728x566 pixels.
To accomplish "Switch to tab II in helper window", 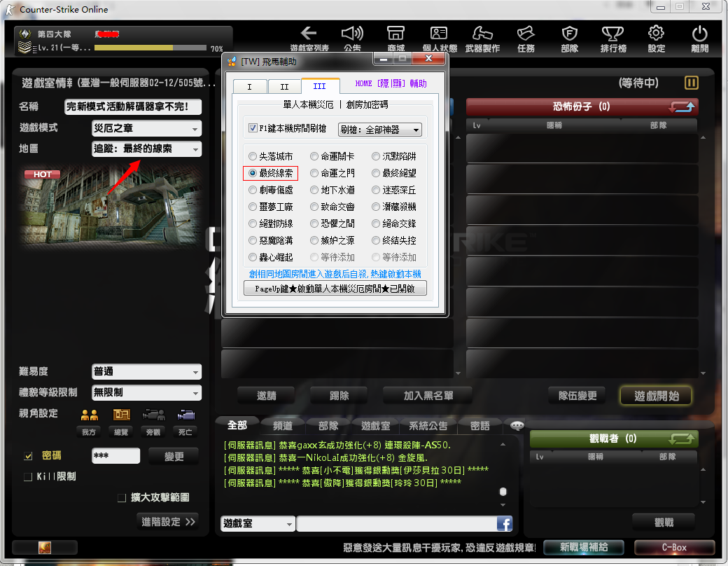I will (x=284, y=86).
